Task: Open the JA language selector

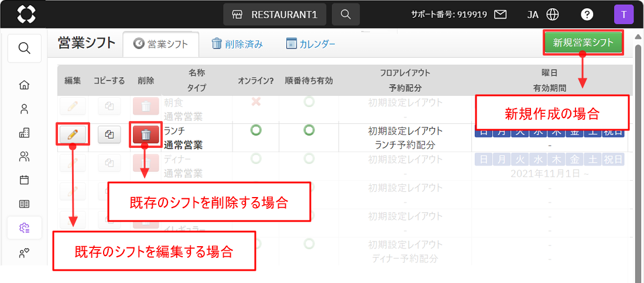Action: [x=542, y=15]
